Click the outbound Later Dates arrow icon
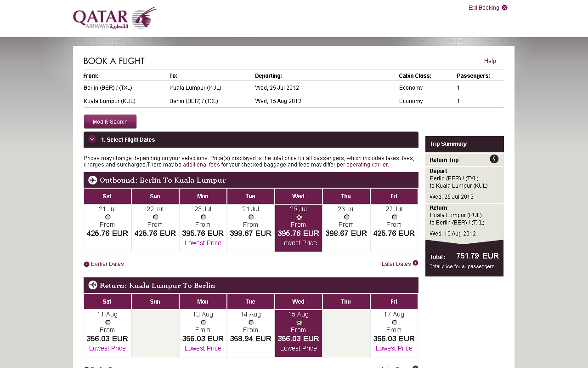Screen dimensions: 588x368 415,263
